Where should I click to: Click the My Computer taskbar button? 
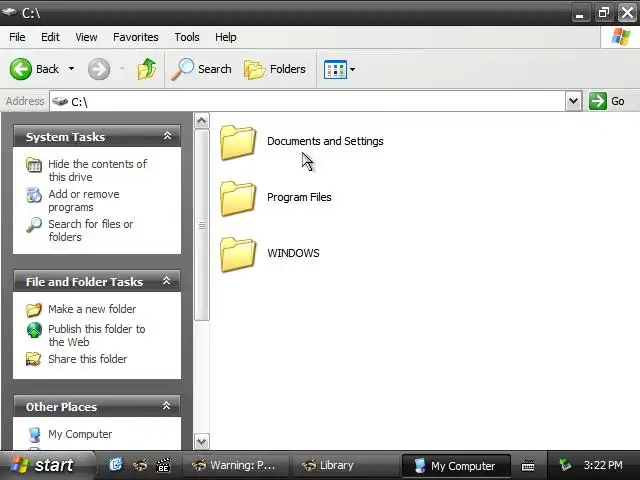click(456, 466)
